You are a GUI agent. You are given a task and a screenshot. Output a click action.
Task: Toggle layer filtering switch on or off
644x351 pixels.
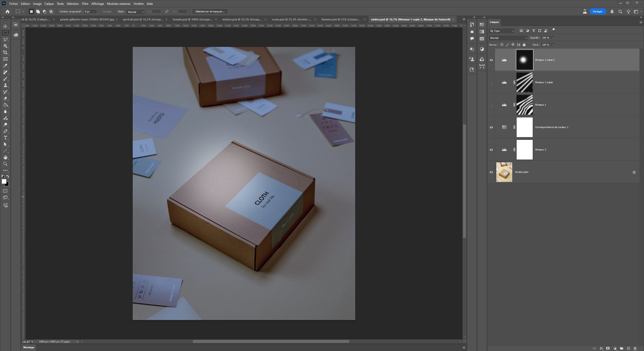(553, 30)
